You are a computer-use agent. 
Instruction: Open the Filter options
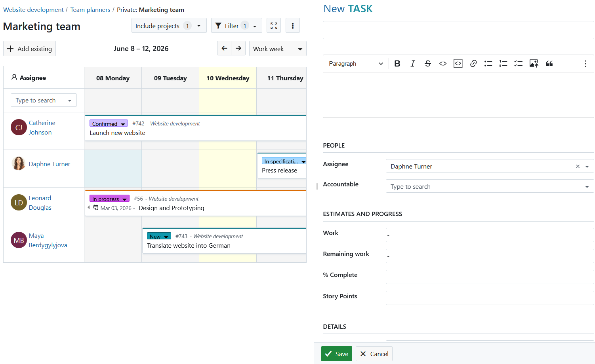point(236,26)
